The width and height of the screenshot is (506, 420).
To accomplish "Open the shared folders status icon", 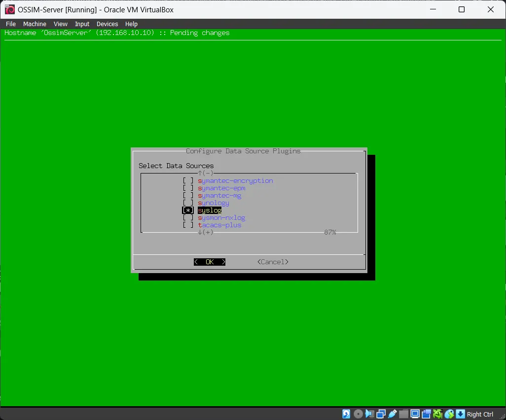I will point(404,414).
